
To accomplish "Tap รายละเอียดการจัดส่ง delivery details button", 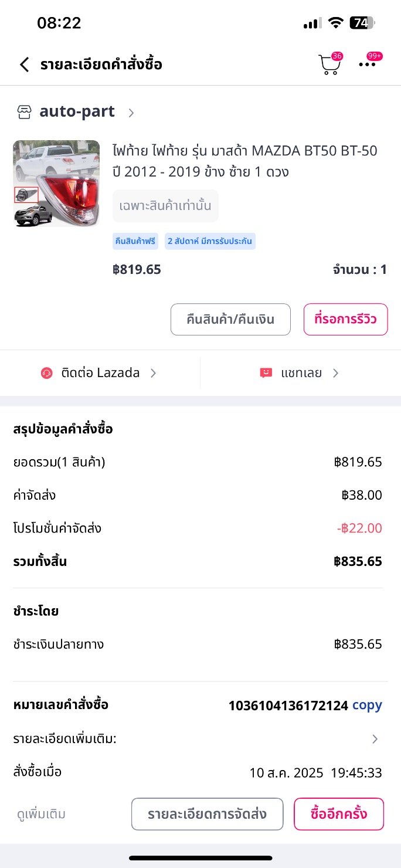I will coord(207,814).
